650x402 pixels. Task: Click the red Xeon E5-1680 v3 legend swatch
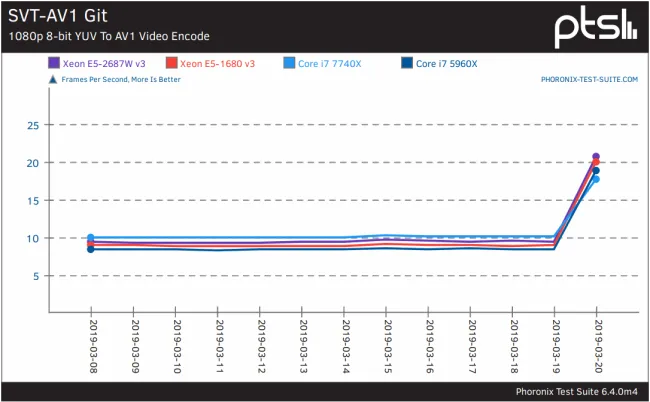[172, 63]
